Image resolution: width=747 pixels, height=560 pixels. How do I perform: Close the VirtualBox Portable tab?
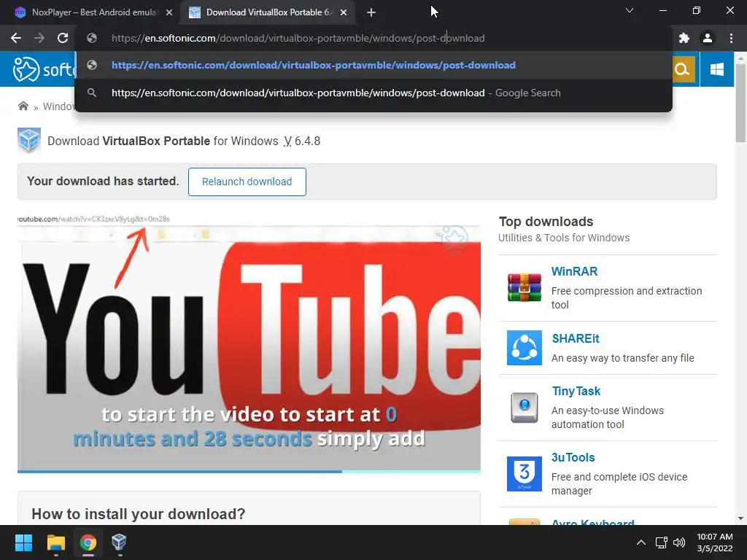coord(344,13)
